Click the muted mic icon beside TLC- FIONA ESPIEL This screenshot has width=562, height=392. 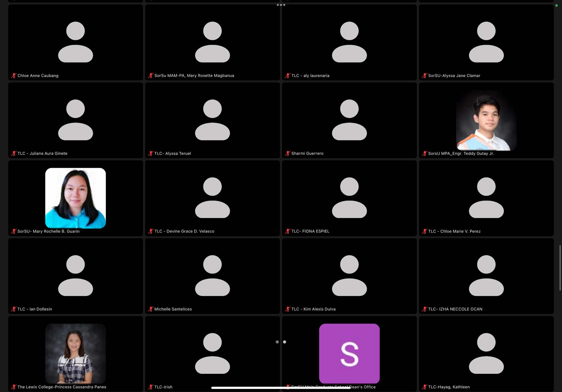[287, 231]
